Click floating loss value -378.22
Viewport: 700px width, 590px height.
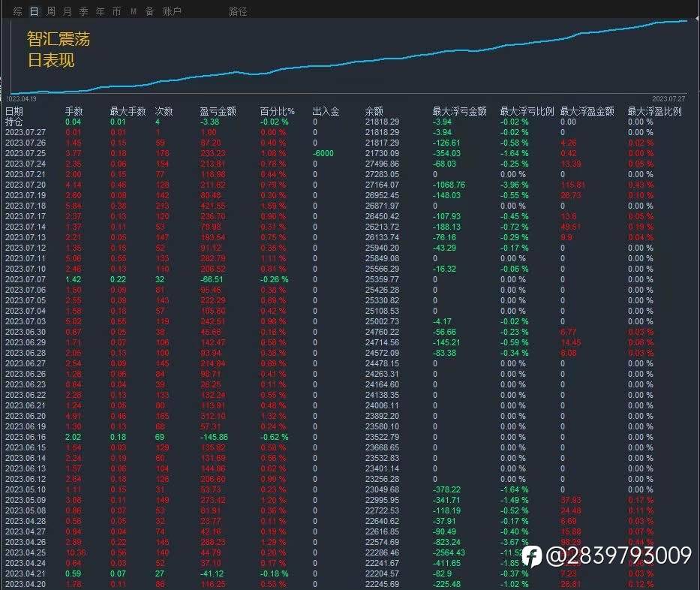[446, 489]
